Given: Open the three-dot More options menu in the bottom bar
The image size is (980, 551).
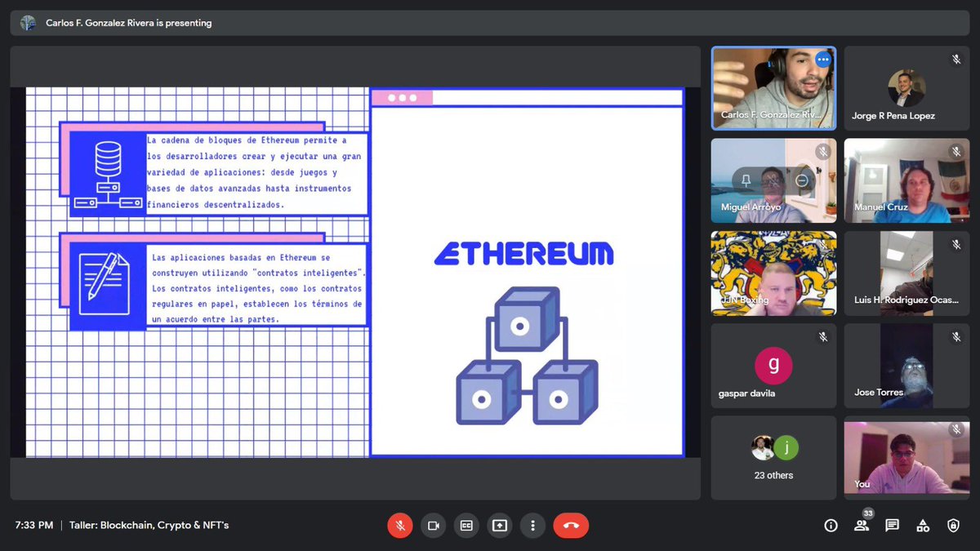Looking at the screenshot, I should [x=532, y=525].
